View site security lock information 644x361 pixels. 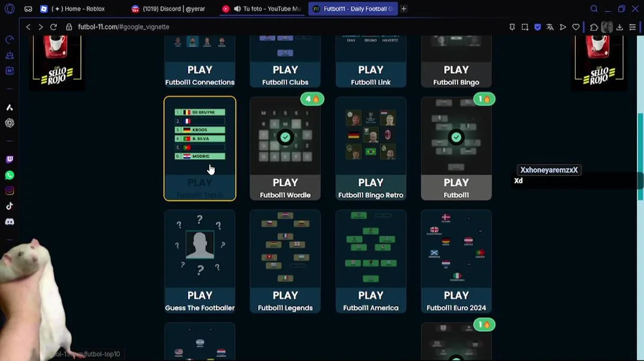click(x=69, y=27)
